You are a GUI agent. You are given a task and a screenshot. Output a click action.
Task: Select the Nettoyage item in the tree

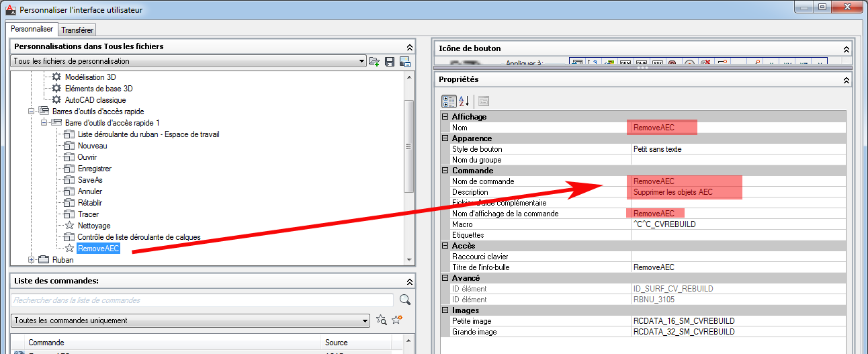tap(94, 226)
